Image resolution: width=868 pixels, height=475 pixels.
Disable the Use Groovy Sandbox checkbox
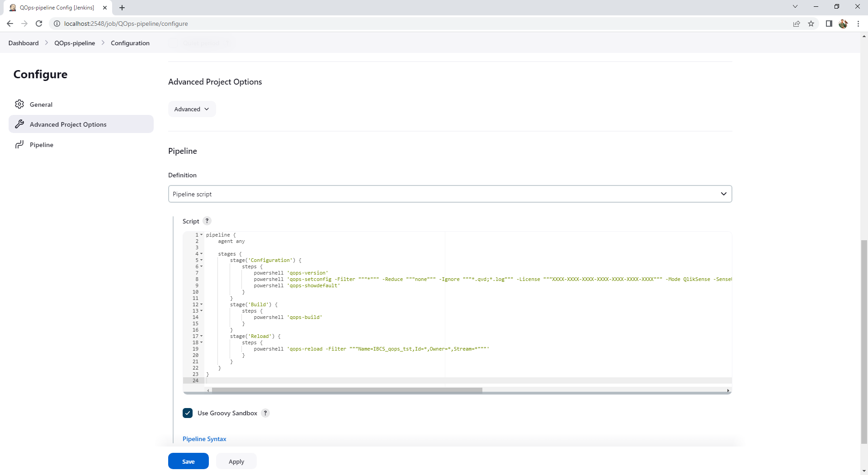click(188, 413)
